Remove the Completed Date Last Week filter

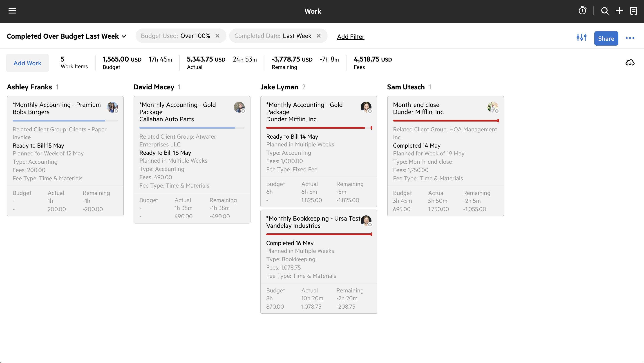pos(318,36)
